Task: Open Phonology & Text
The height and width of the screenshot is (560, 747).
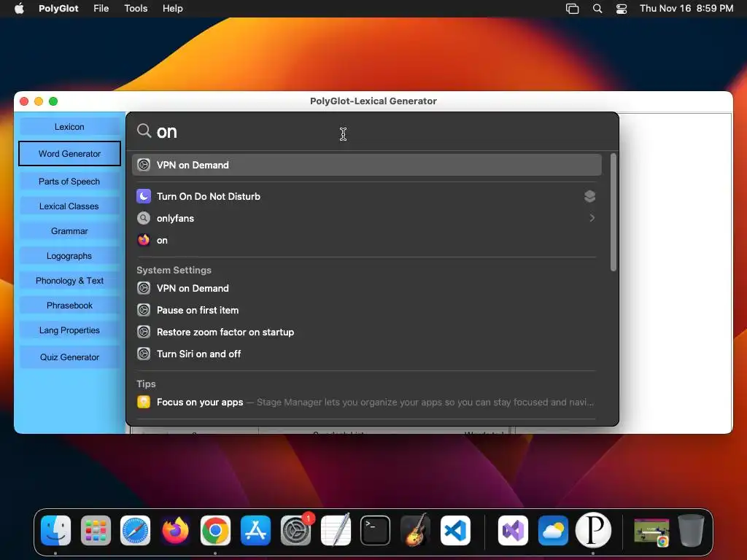Action: tap(69, 281)
